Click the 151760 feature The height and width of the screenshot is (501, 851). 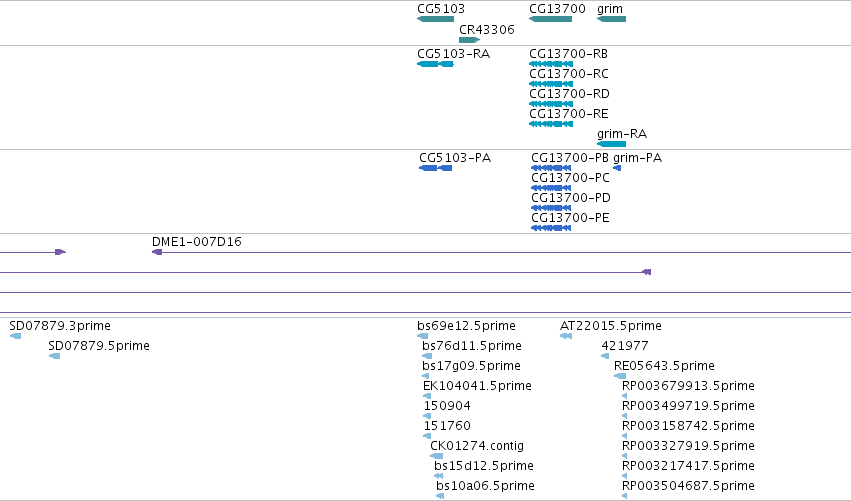pos(427,436)
